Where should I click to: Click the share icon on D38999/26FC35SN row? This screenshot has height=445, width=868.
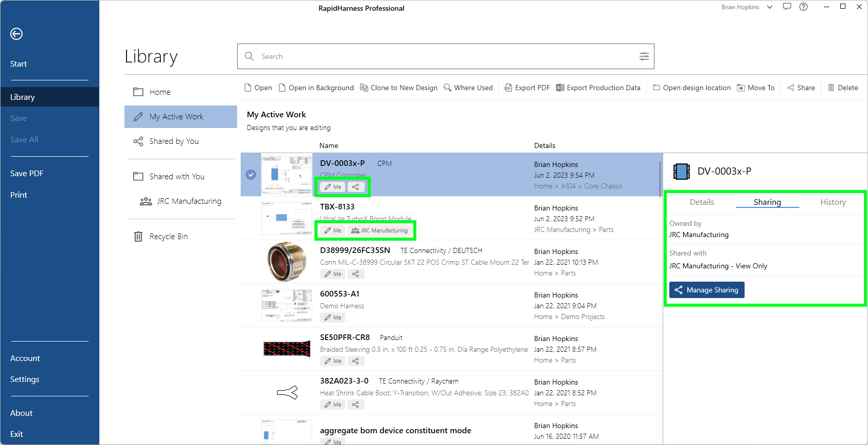click(355, 274)
